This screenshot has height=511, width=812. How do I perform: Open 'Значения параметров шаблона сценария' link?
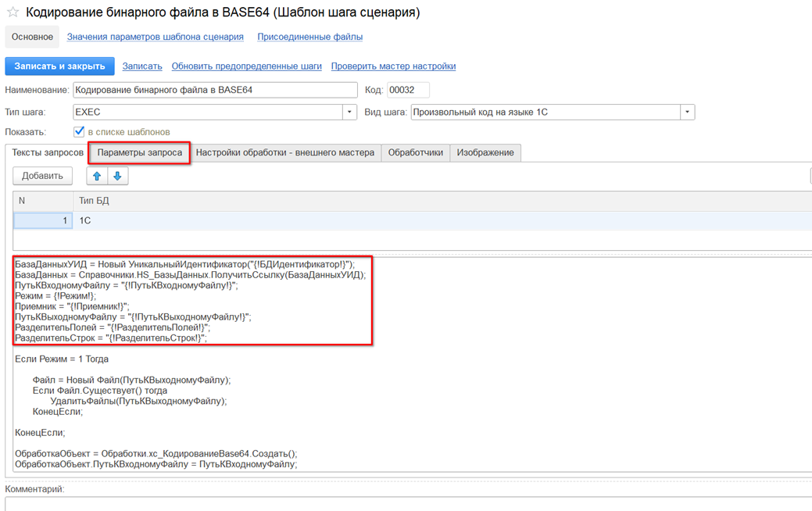[155, 37]
